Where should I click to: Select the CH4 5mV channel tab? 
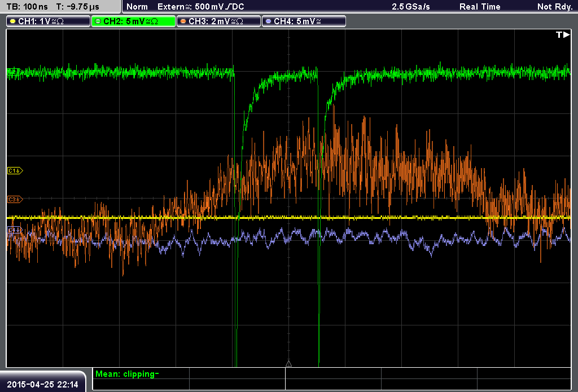coord(304,21)
